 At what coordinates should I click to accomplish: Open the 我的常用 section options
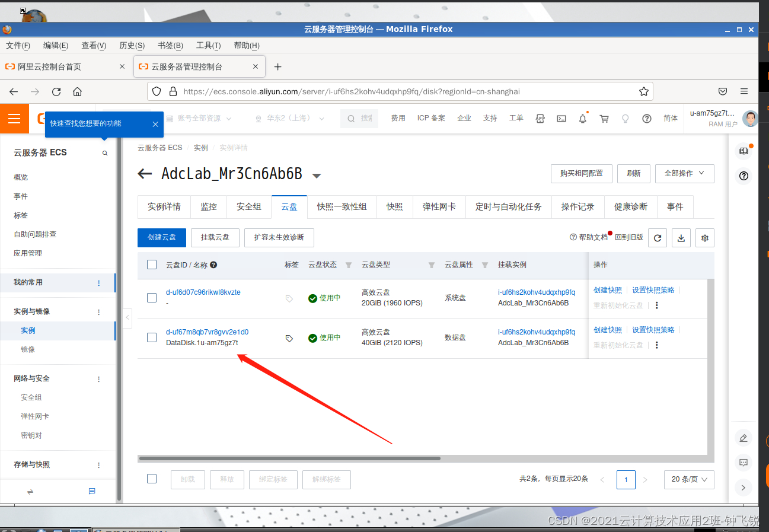point(99,283)
